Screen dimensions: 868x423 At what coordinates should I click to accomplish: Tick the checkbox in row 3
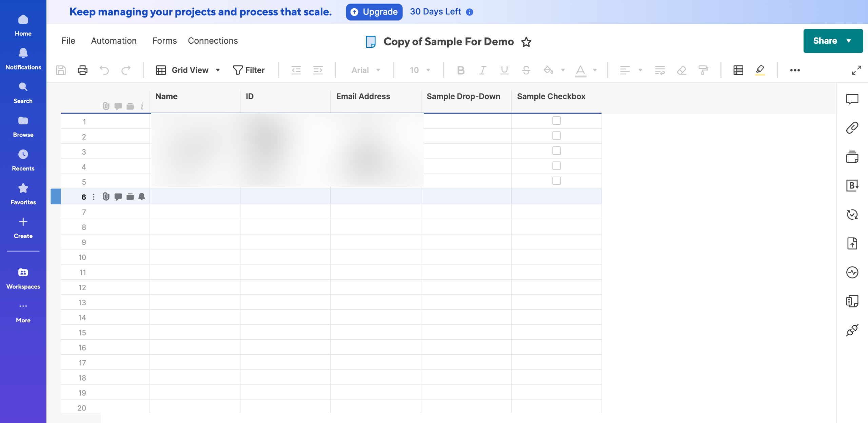pyautogui.click(x=556, y=151)
